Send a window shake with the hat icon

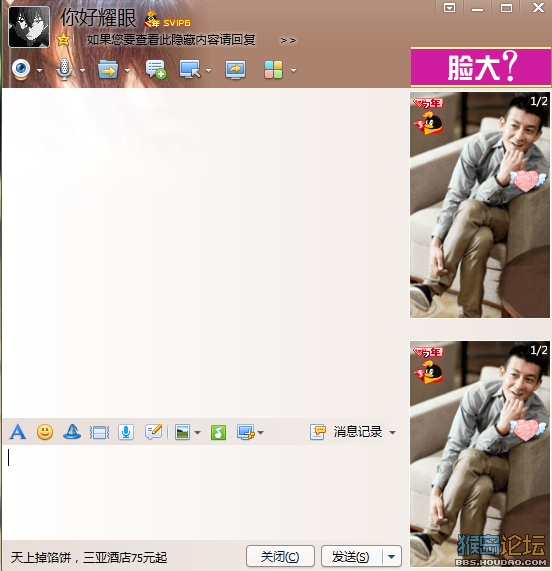(72, 432)
